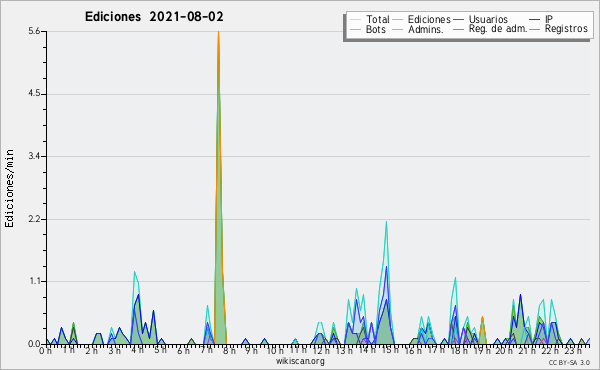This screenshot has width=600, height=370.
Task: Click the 'CC BY-SA 3.0' license text
Action: (569, 362)
